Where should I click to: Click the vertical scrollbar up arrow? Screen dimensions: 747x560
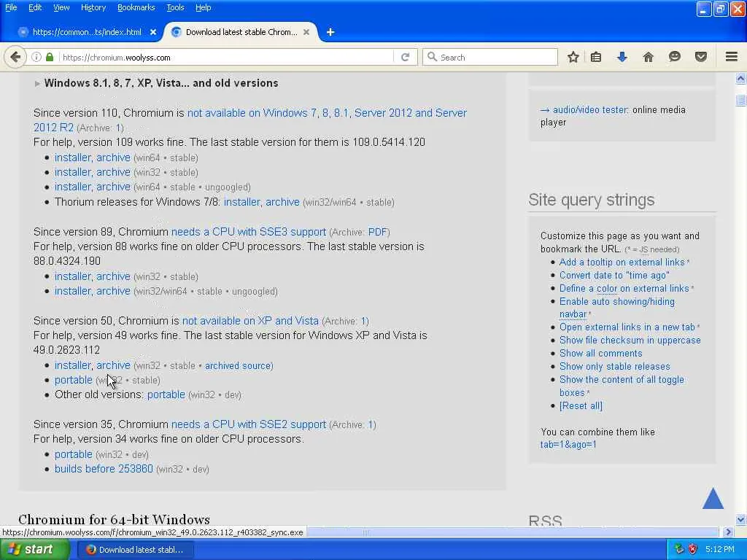tap(741, 78)
